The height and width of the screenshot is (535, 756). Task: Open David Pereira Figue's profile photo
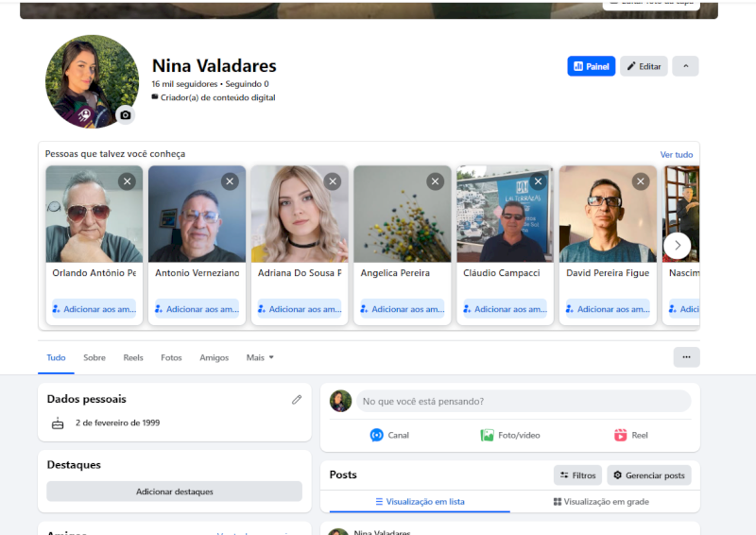pyautogui.click(x=608, y=215)
